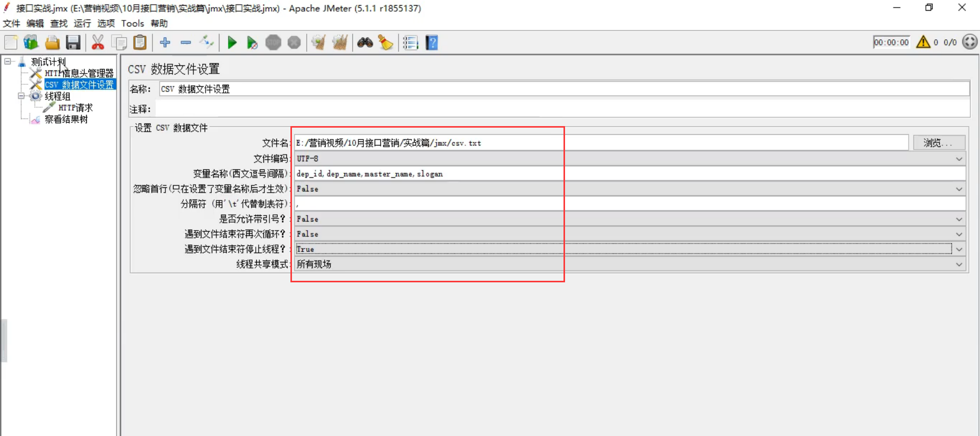Click the 文件名 path field
The image size is (980, 436).
pos(601,143)
